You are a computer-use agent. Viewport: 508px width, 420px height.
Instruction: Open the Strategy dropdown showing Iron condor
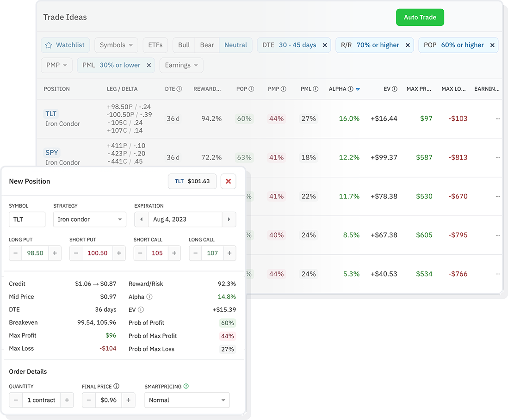click(x=90, y=219)
